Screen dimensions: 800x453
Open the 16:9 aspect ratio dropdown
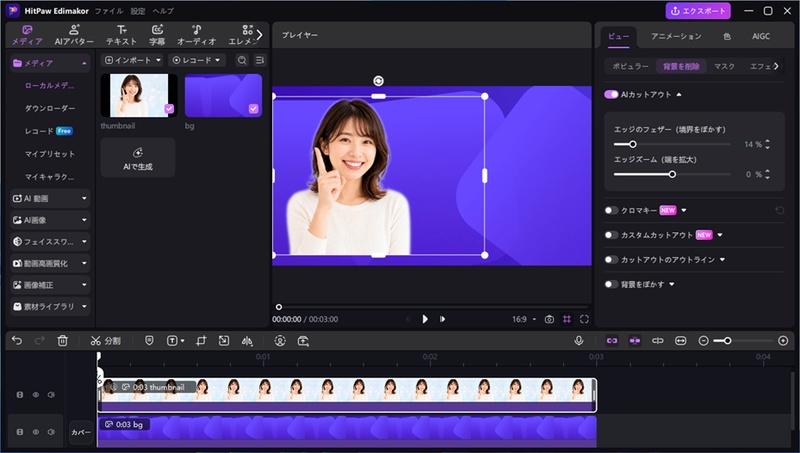click(524, 319)
